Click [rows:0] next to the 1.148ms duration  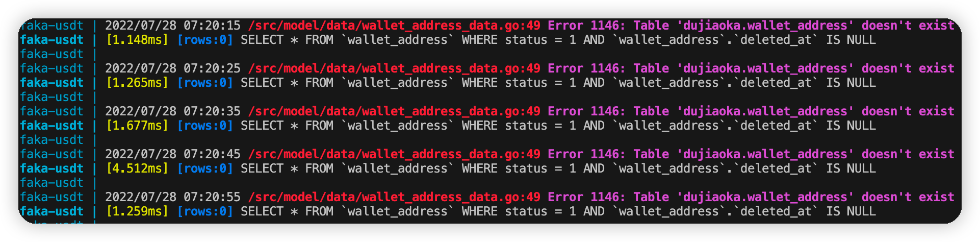(x=205, y=40)
